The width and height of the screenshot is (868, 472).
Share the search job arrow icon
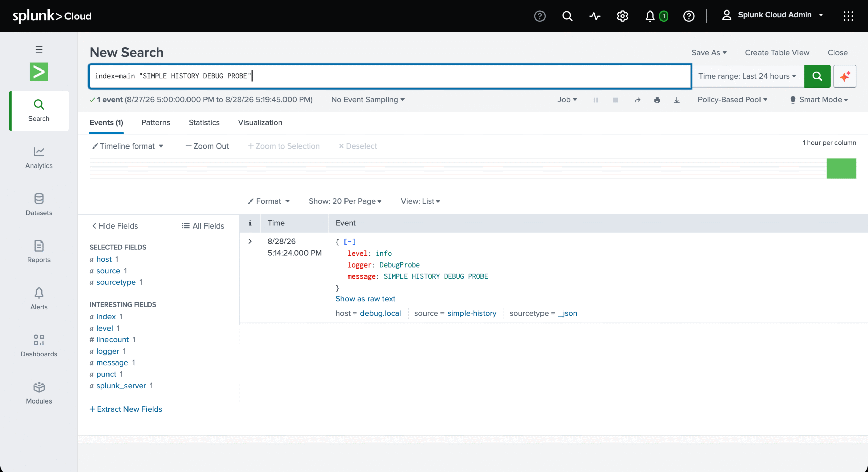637,100
